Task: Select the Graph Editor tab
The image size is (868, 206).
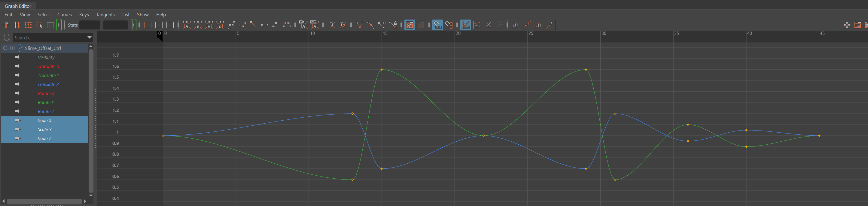Action: [18, 6]
